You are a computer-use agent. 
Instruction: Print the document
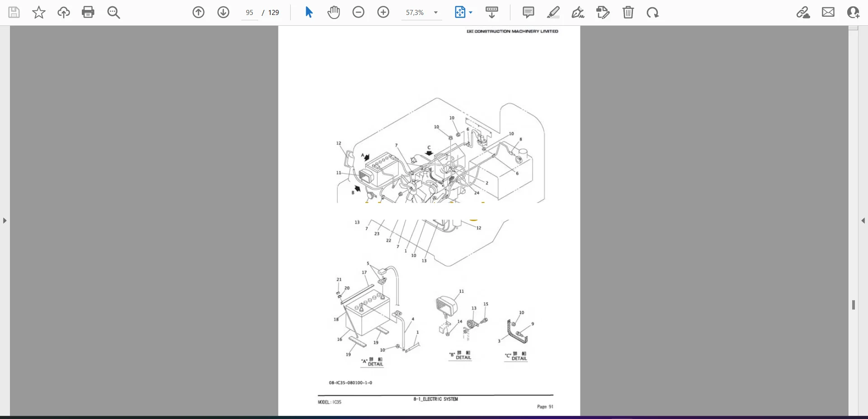(x=88, y=12)
